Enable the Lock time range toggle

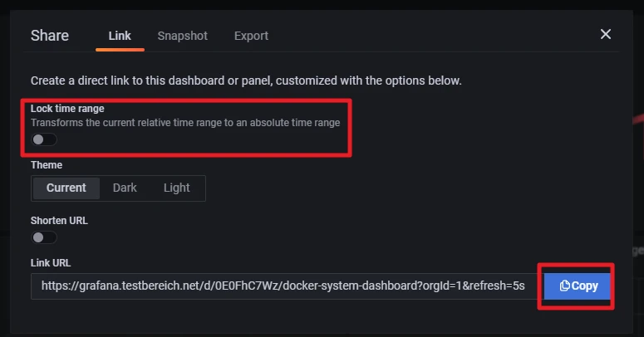coord(43,139)
